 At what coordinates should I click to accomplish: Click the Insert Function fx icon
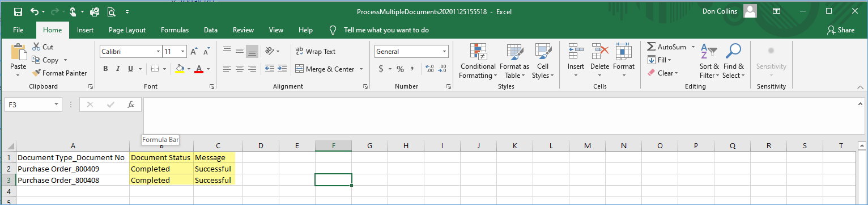pyautogui.click(x=130, y=104)
